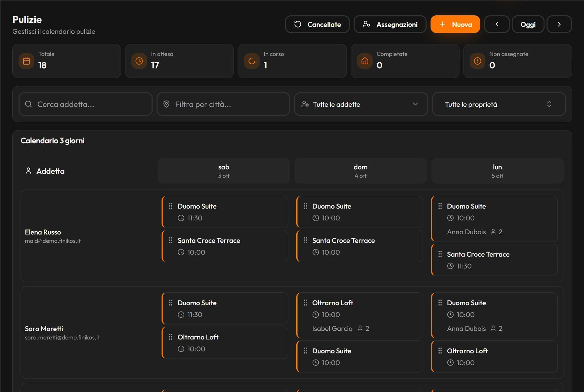
Task: Grab handle of Elena's Monday Santa Croce Terrace
Action: [440, 254]
